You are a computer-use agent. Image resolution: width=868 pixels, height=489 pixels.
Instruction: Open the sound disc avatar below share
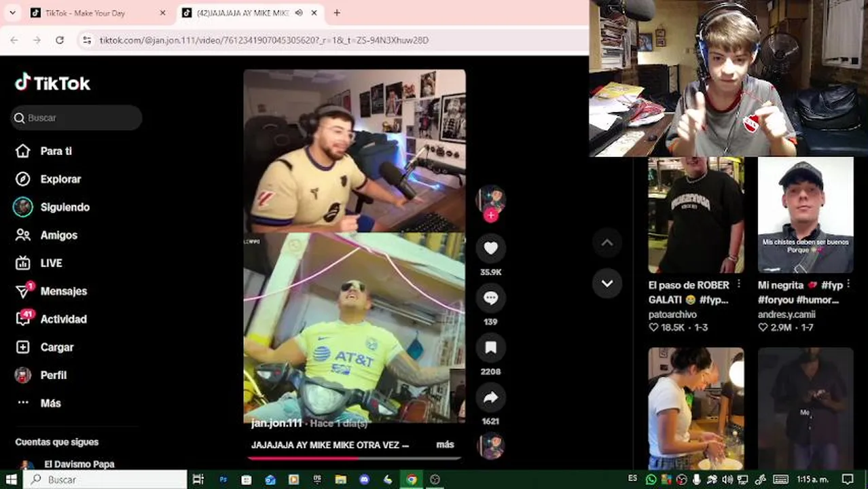click(490, 446)
